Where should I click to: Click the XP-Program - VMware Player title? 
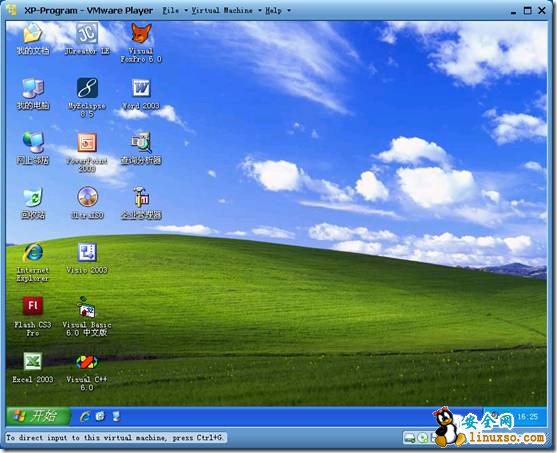coord(88,11)
